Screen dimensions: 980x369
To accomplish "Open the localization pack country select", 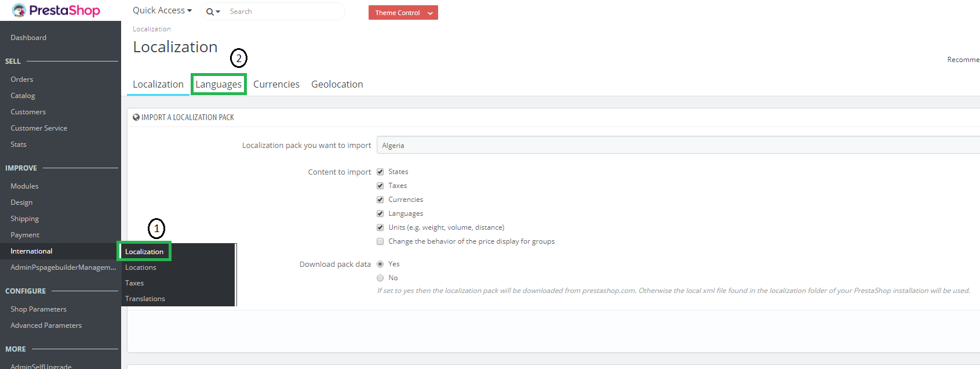I will 678,145.
